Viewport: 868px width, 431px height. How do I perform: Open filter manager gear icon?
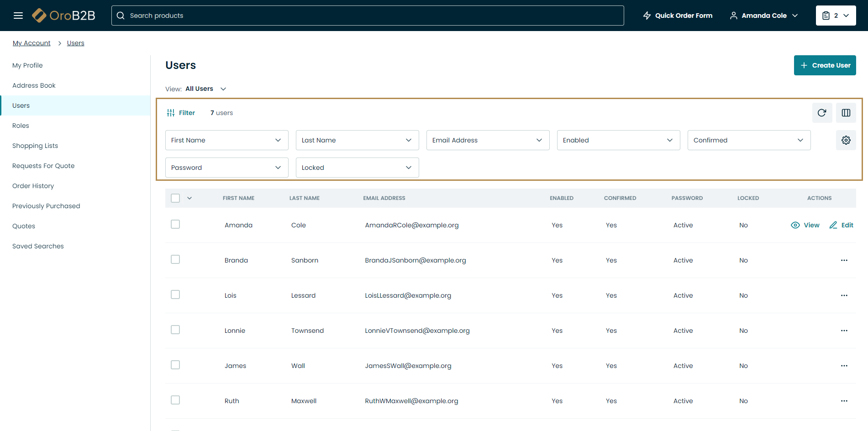[846, 140]
